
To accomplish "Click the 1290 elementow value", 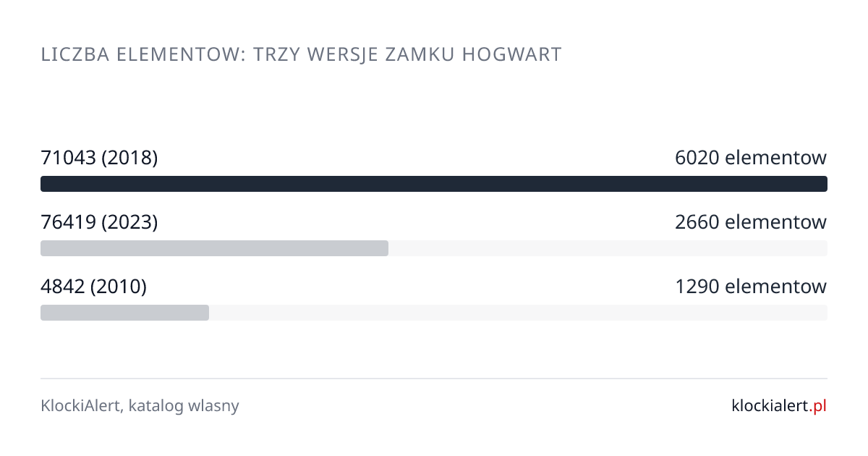I will [751, 287].
